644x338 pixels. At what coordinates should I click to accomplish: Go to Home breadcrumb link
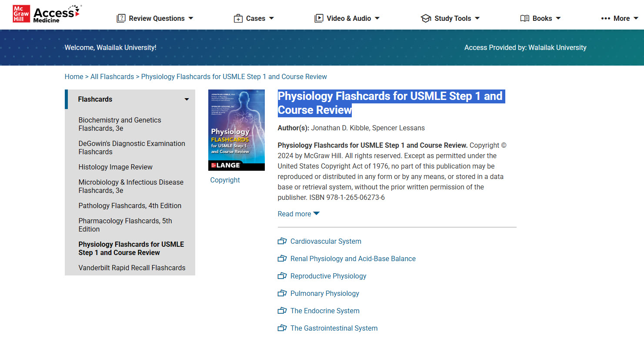74,76
